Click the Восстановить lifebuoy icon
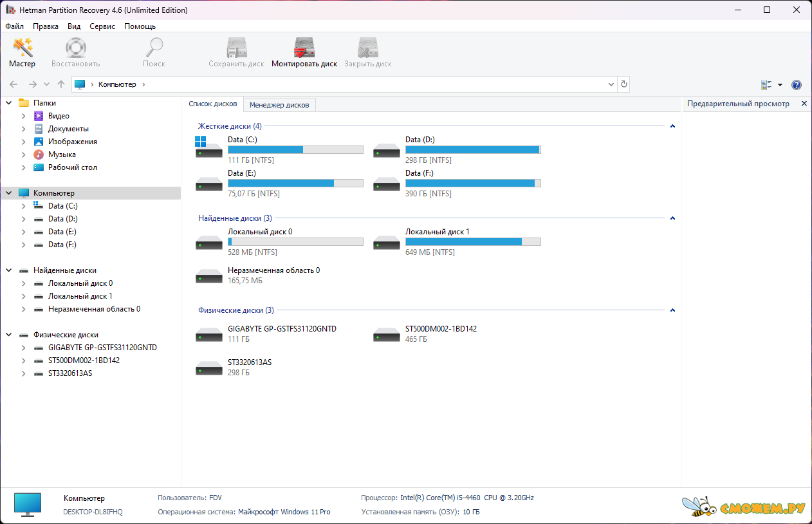This screenshot has width=812, height=524. pos(76,48)
